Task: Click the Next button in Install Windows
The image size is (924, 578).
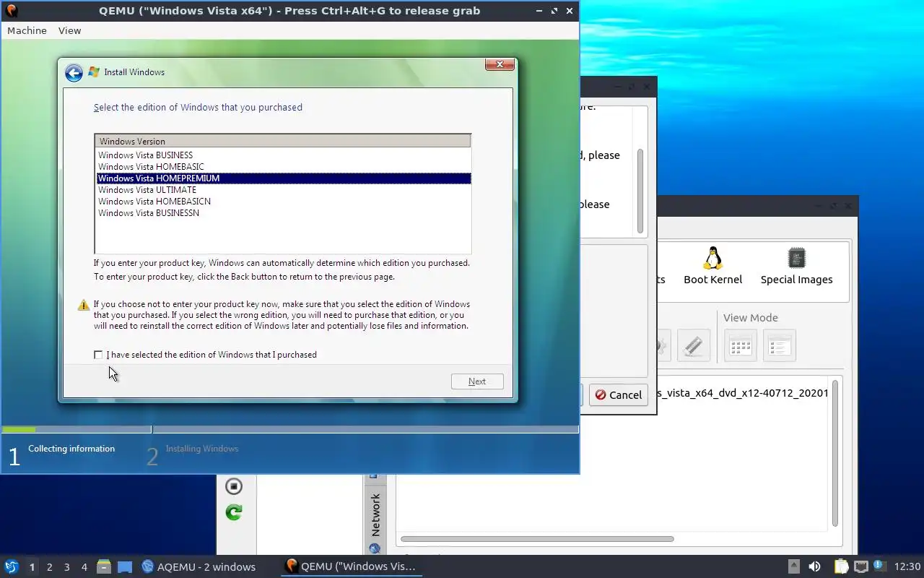Action: (477, 381)
